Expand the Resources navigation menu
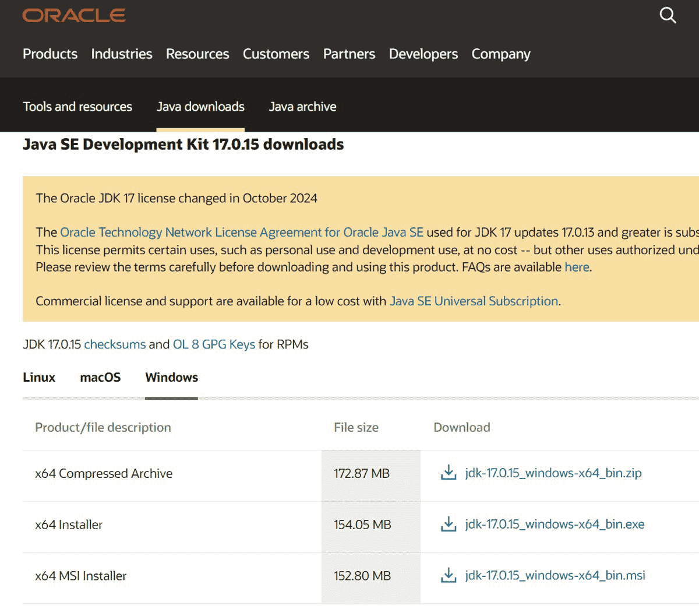Image resolution: width=699 pixels, height=616 pixels. pos(197,54)
